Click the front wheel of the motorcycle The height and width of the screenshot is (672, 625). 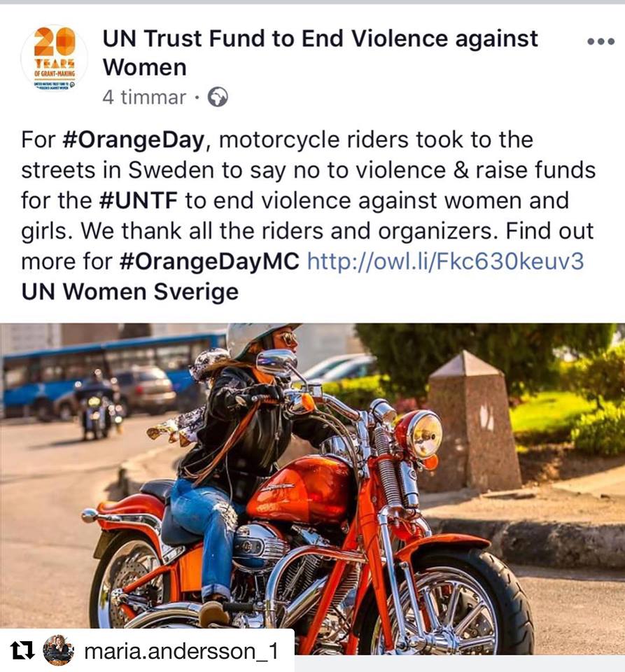click(x=450, y=600)
